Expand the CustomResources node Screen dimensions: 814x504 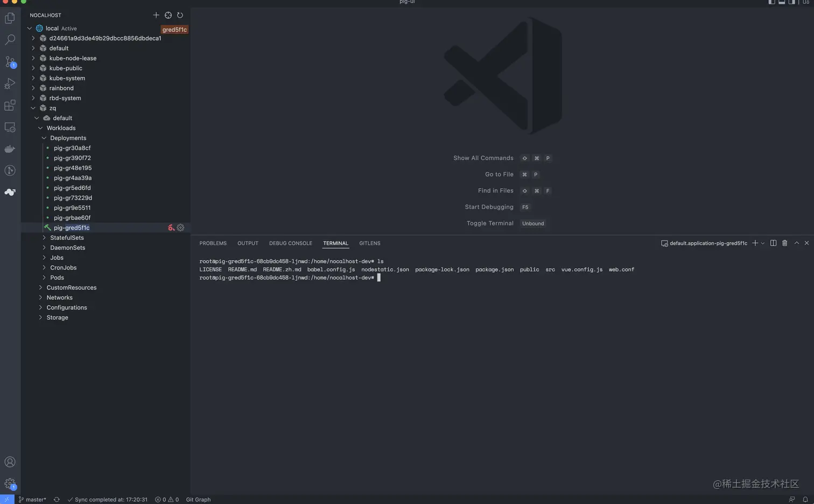[x=40, y=287]
